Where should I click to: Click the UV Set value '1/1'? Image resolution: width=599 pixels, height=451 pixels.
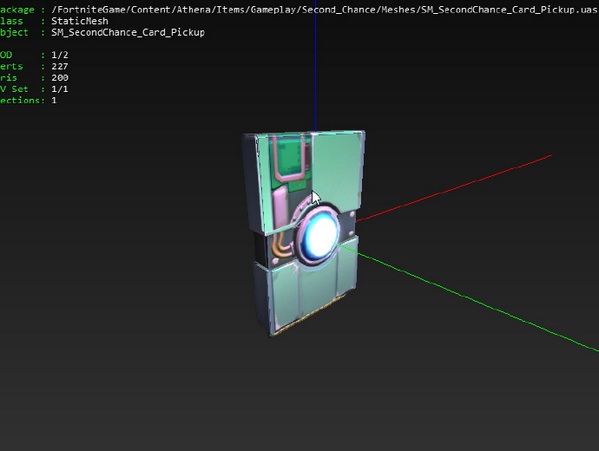point(60,89)
